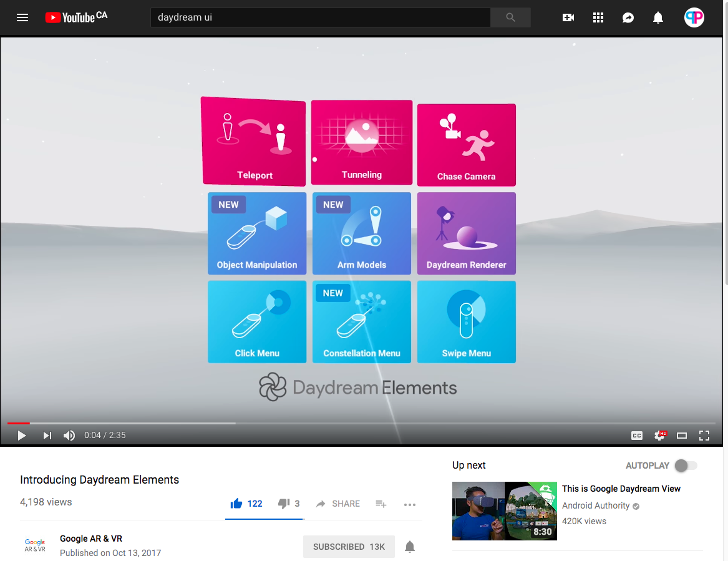
Task: Click the search magnifier button
Action: coord(510,17)
